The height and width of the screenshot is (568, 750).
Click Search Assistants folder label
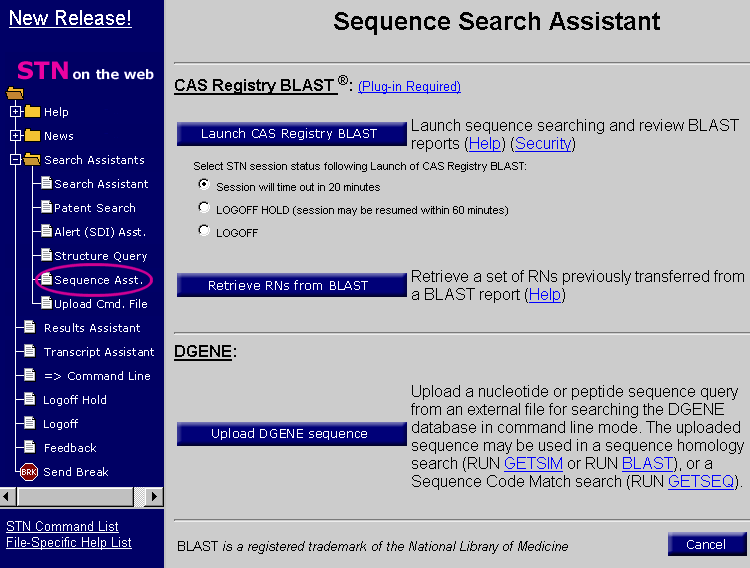click(x=94, y=159)
